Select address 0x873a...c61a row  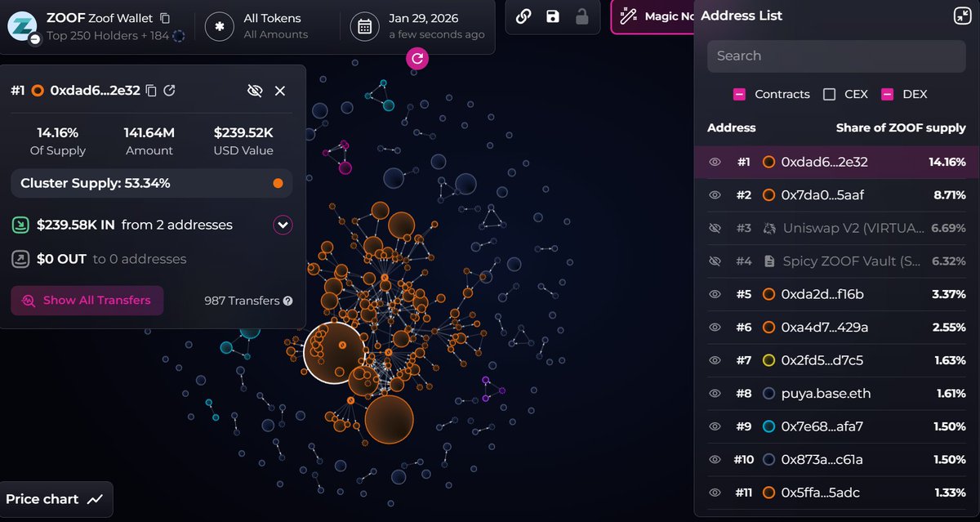[837, 460]
